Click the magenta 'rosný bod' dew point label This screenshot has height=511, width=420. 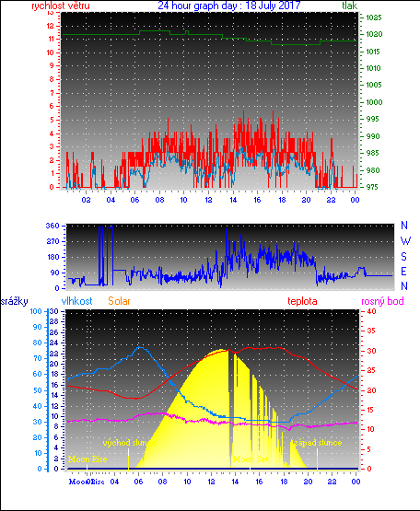click(x=382, y=301)
